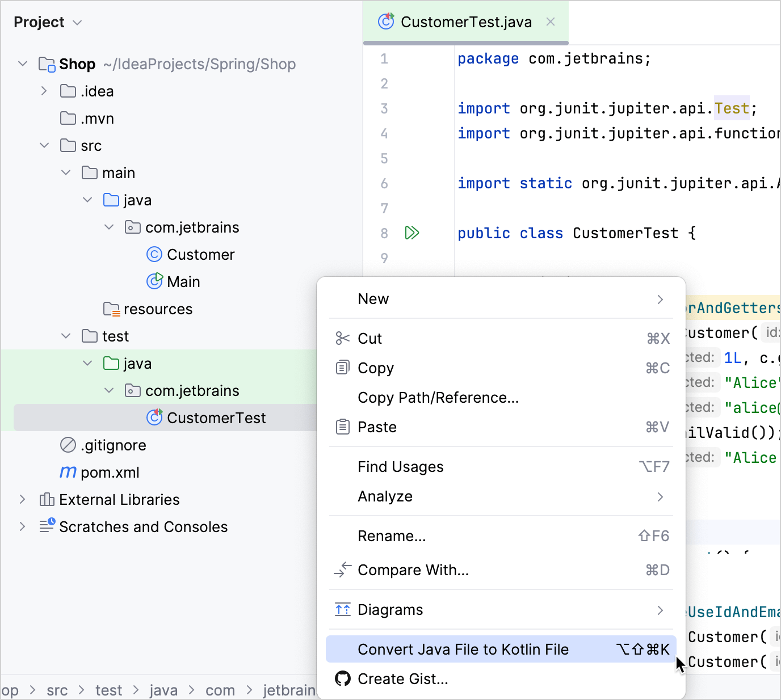
Task: Click Rename... in the context menu
Action: [392, 535]
